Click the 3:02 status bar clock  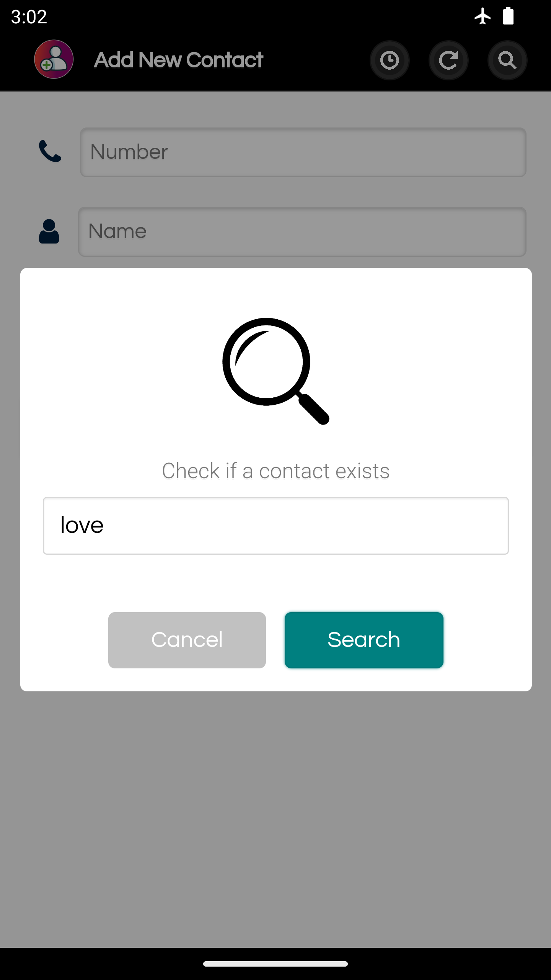29,17
